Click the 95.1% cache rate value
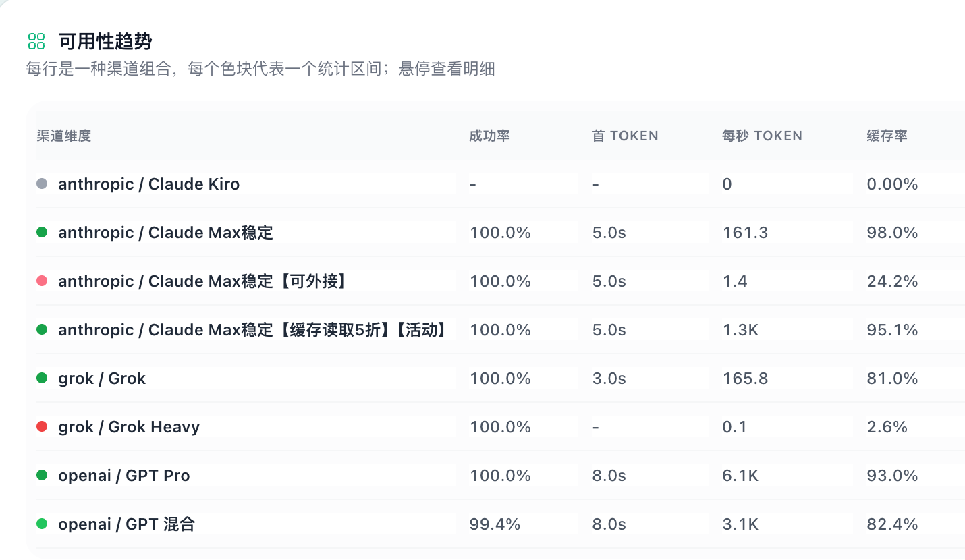 [893, 330]
